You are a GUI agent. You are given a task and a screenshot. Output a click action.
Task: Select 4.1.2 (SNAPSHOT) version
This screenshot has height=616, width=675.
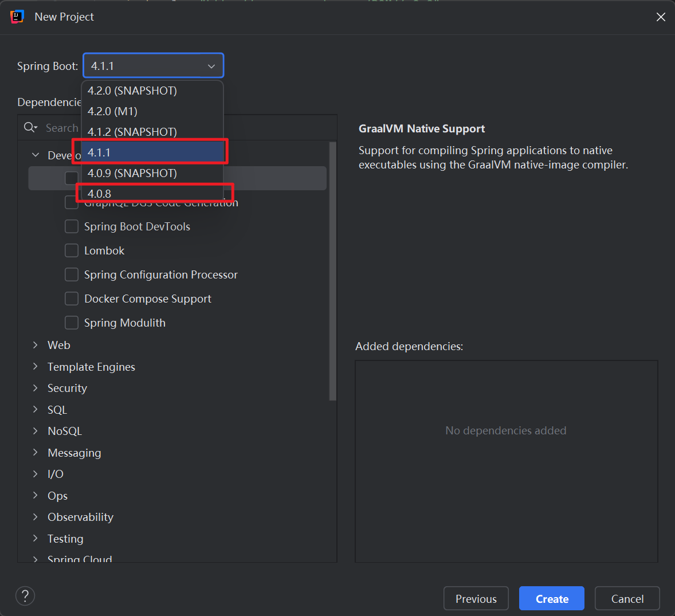152,132
